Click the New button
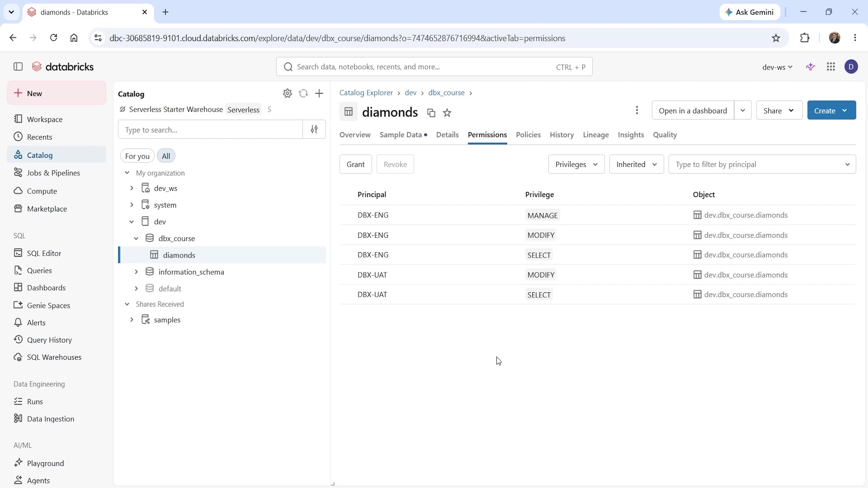Viewport: 868px width, 488px height. click(57, 93)
